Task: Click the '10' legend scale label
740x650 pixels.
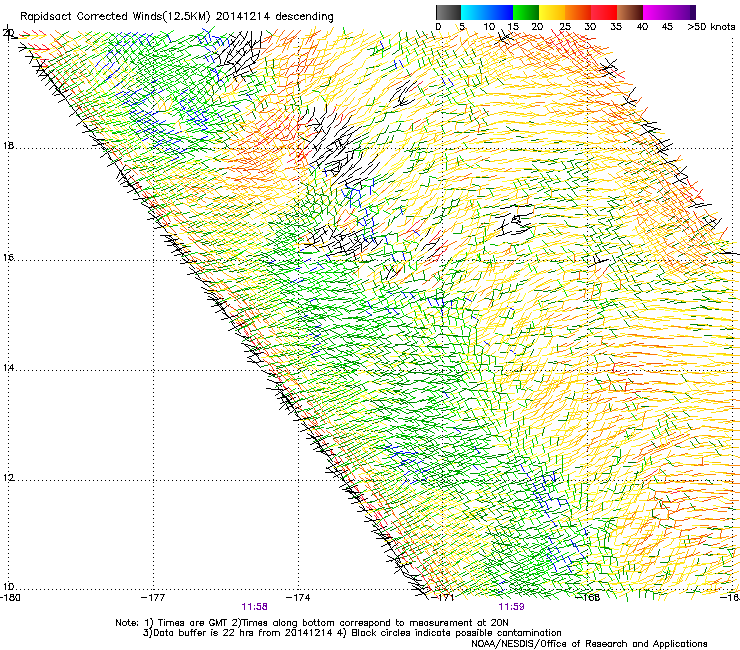Action: tap(489, 27)
